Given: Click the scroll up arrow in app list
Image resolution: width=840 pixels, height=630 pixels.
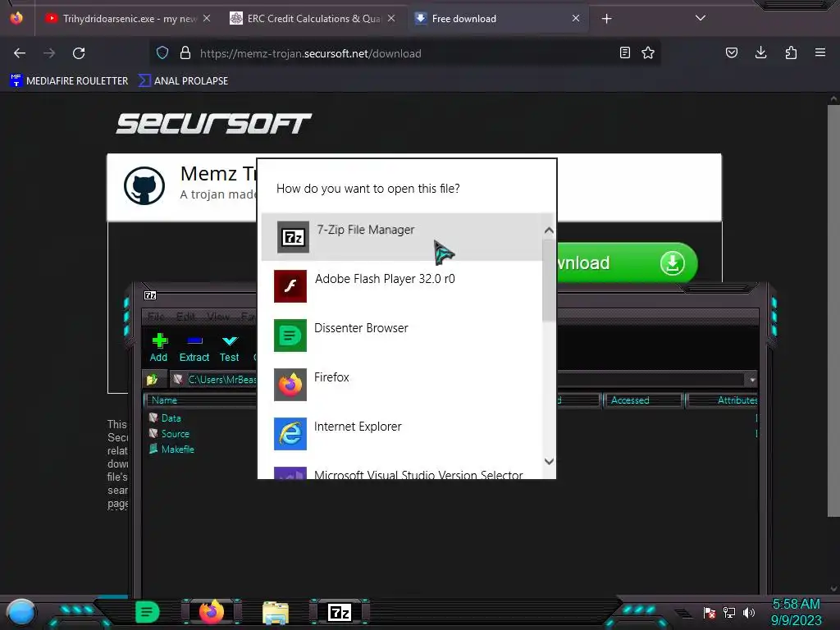Looking at the screenshot, I should click(x=549, y=231).
